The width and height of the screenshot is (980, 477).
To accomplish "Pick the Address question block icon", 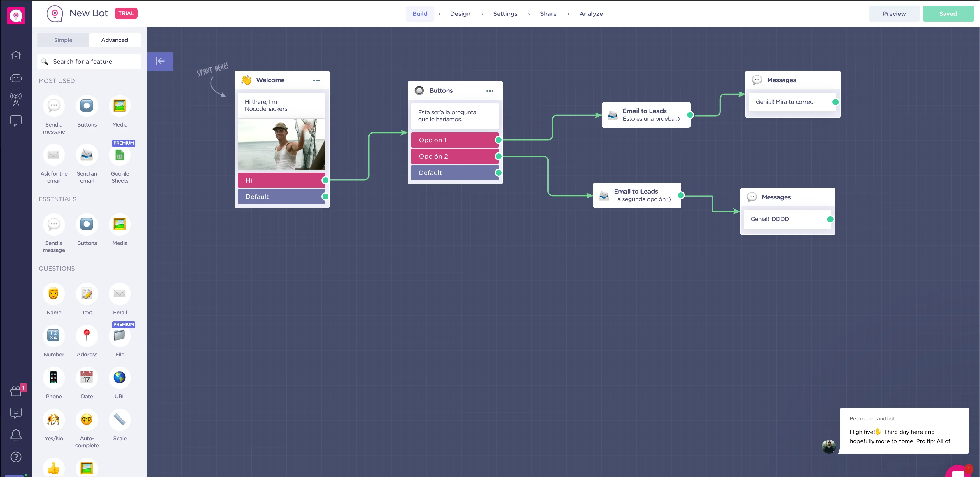I will coord(87,336).
